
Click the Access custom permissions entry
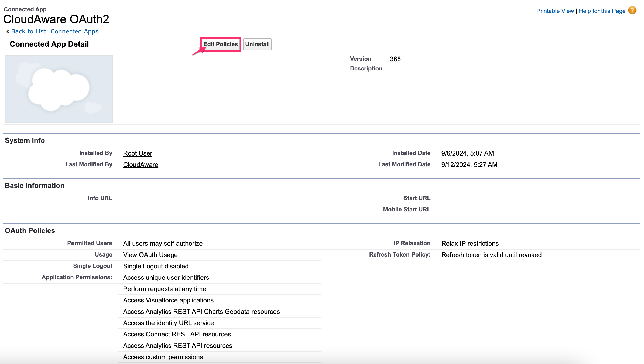163,357
